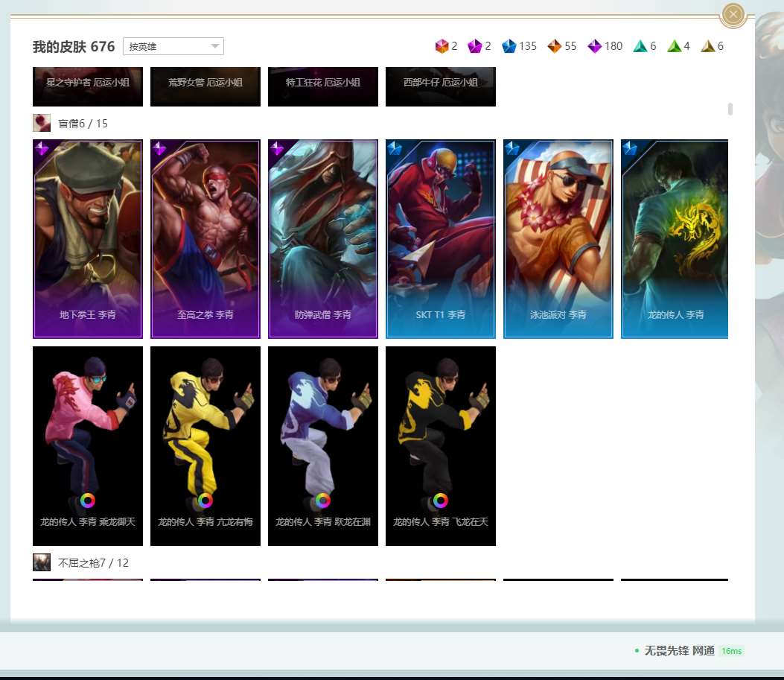The height and width of the screenshot is (680, 784).
Task: Click the 我的皮肤 676 heading
Action: click(x=74, y=46)
